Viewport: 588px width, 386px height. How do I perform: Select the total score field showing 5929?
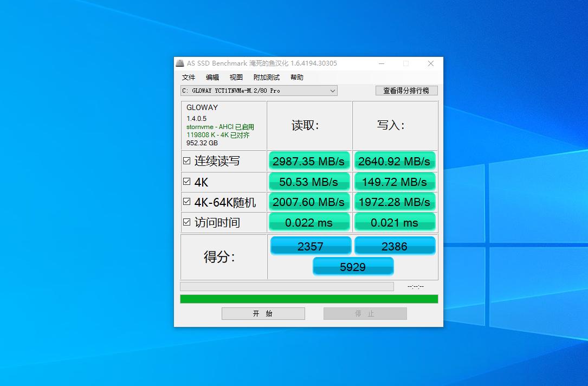pyautogui.click(x=353, y=266)
